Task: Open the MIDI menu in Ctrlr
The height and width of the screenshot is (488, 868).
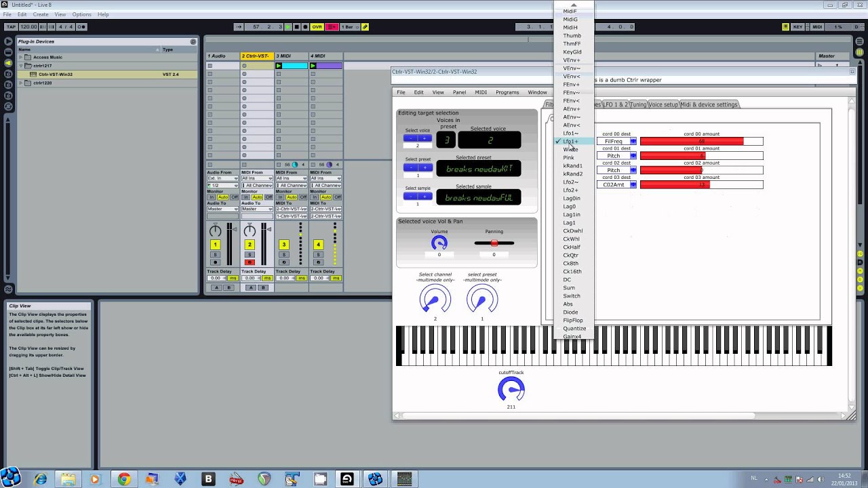Action: 481,93
